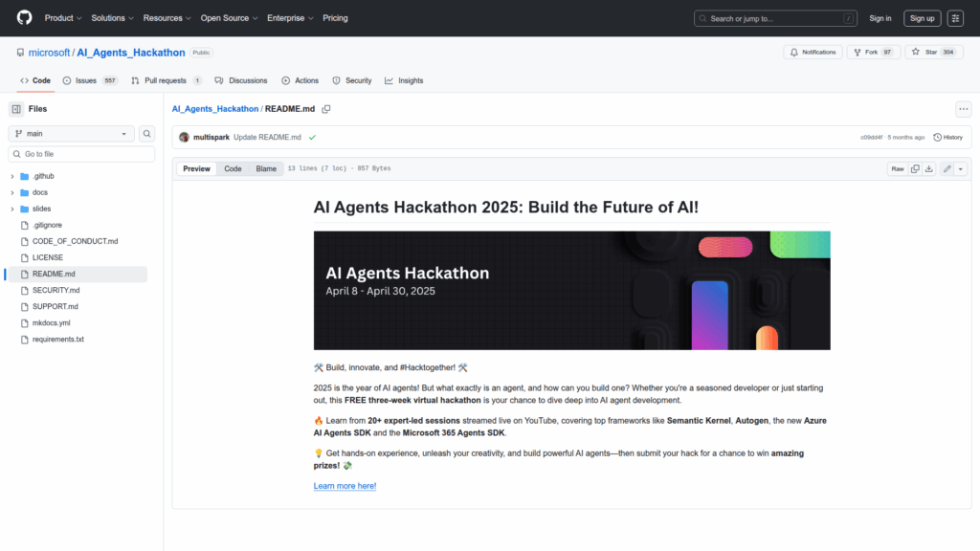The width and height of the screenshot is (980, 551).
Task: Click the Go to file input
Action: (x=81, y=154)
